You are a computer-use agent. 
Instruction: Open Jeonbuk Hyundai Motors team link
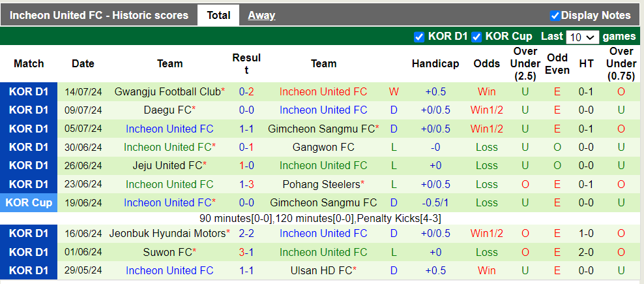168,233
